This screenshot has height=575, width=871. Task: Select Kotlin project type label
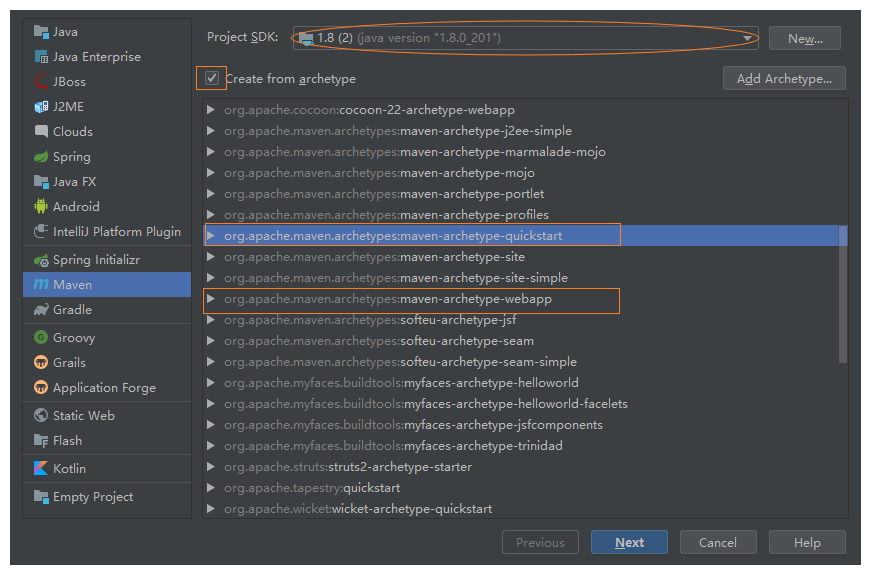(x=69, y=468)
